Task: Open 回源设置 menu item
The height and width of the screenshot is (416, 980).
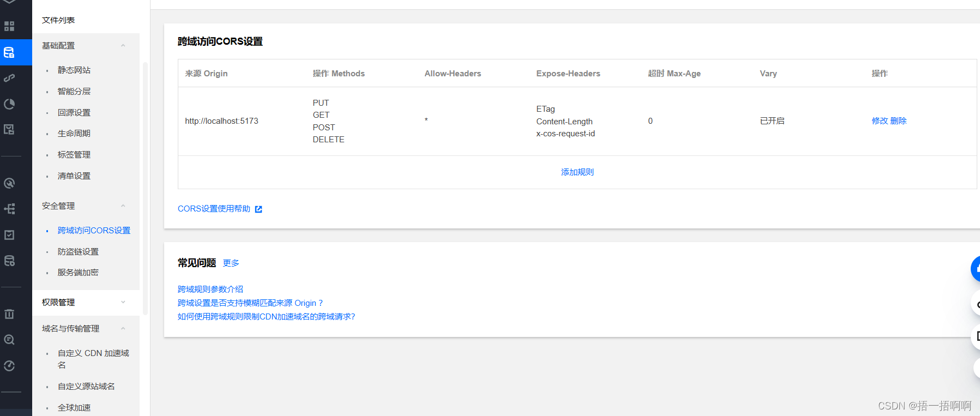Action: tap(74, 112)
